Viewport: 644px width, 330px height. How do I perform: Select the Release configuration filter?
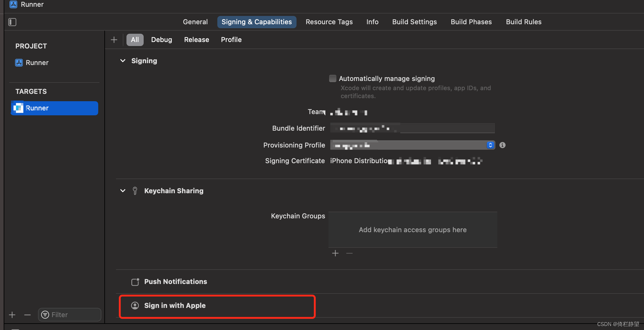(x=196, y=40)
